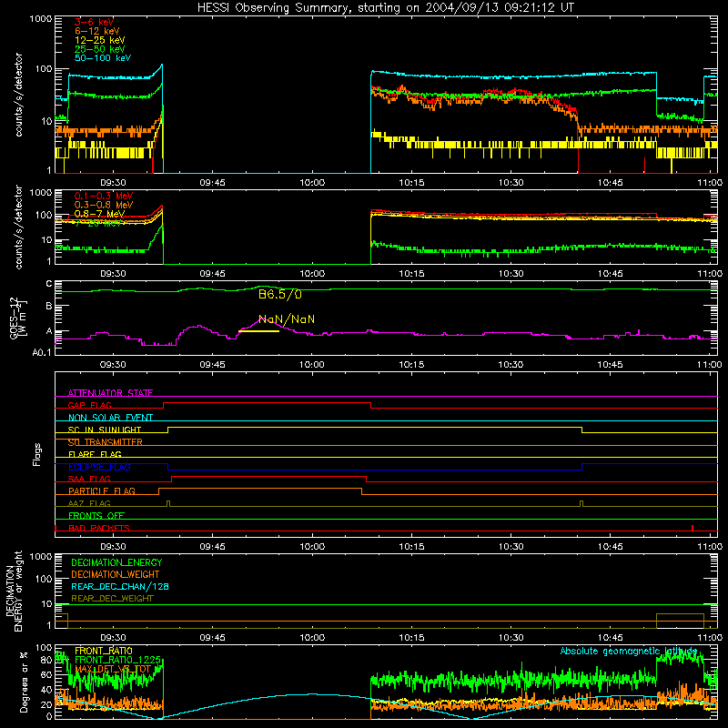Select the 3-6 keV legend label
Image resolution: width=728 pixels, height=728 pixels.
point(94,22)
